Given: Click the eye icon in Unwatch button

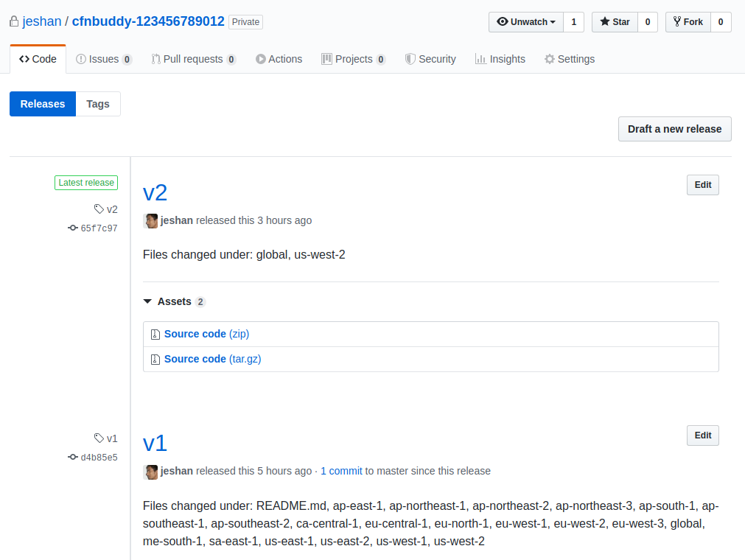Looking at the screenshot, I should 503,22.
